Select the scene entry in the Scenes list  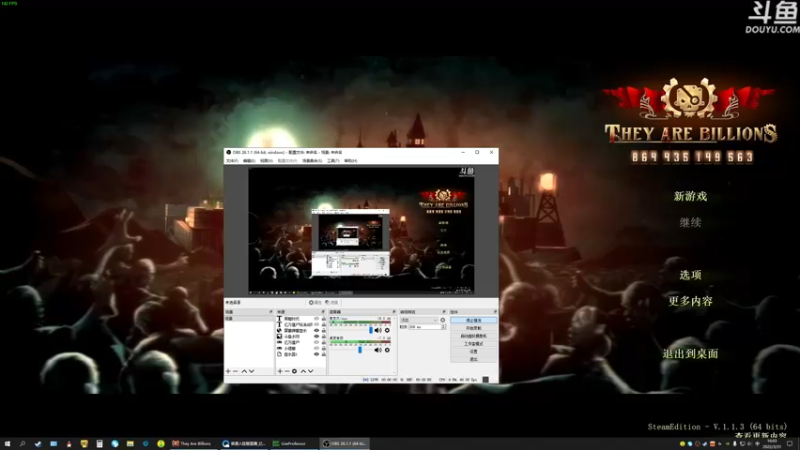(x=249, y=318)
